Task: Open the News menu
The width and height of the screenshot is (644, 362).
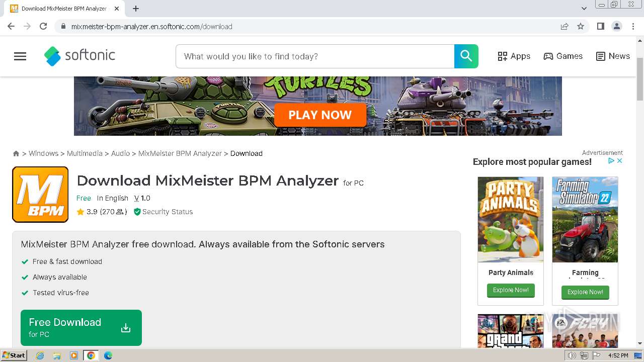Action: 613,56
